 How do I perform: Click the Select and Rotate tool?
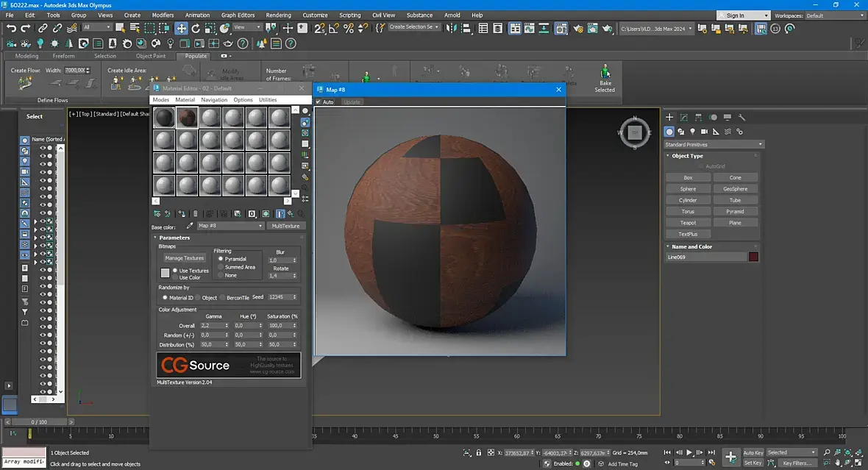[x=195, y=28]
